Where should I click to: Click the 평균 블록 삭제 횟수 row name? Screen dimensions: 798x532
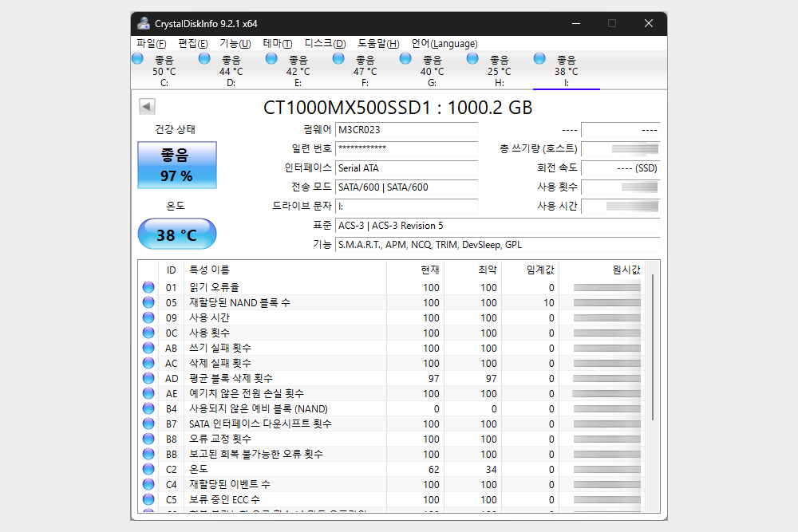point(231,378)
